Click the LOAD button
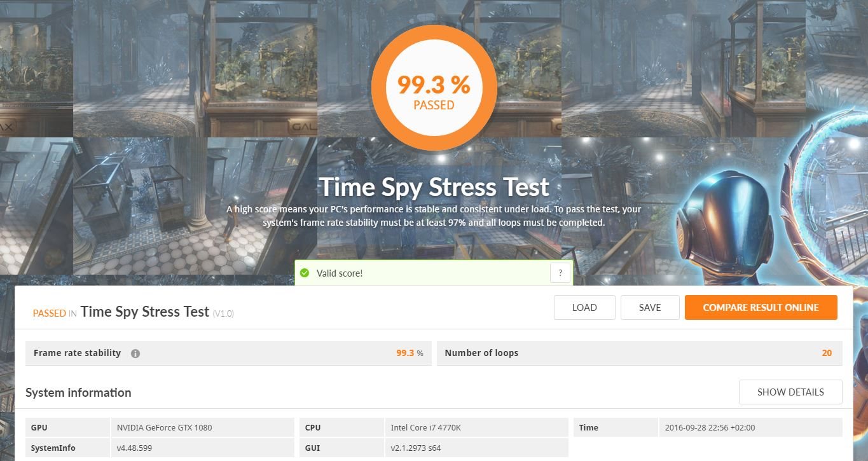Viewport: 868px width, 461px height. pos(584,308)
